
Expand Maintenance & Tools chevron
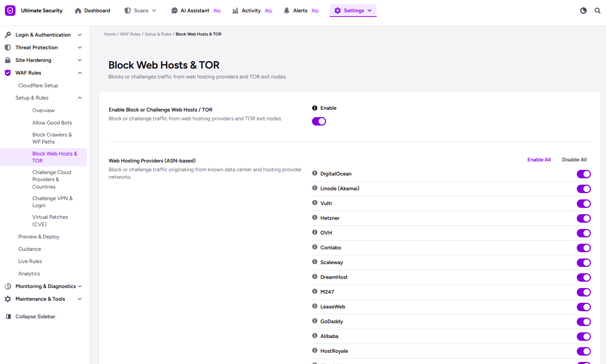pyautogui.click(x=80, y=299)
